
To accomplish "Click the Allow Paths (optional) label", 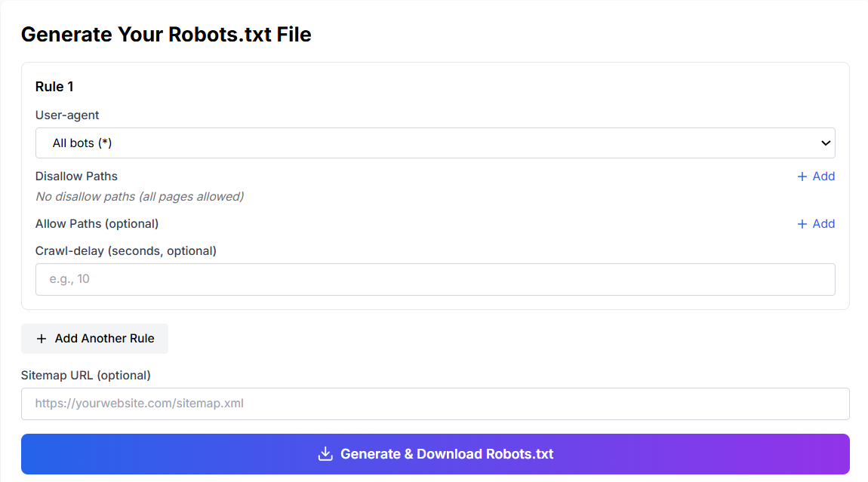I will 97,223.
